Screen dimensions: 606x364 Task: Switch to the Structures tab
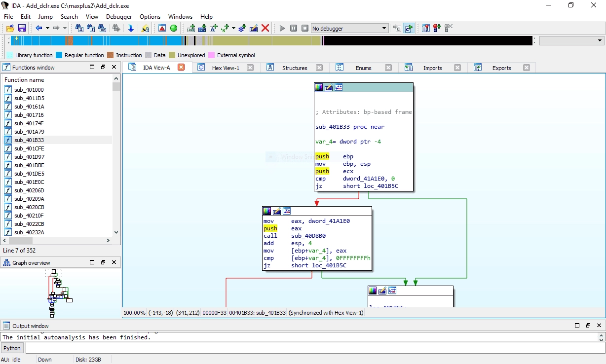(x=295, y=68)
